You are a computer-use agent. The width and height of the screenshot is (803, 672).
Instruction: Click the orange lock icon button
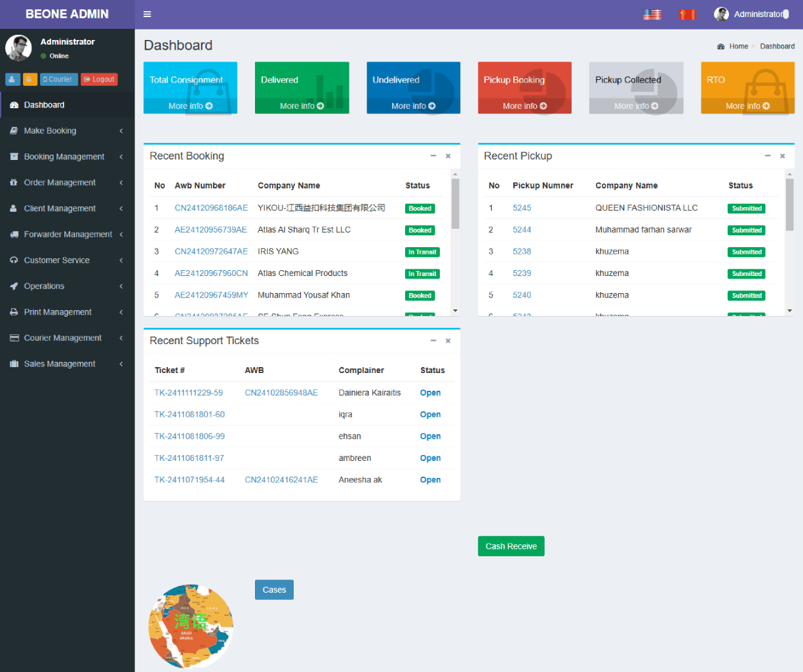pyautogui.click(x=30, y=79)
